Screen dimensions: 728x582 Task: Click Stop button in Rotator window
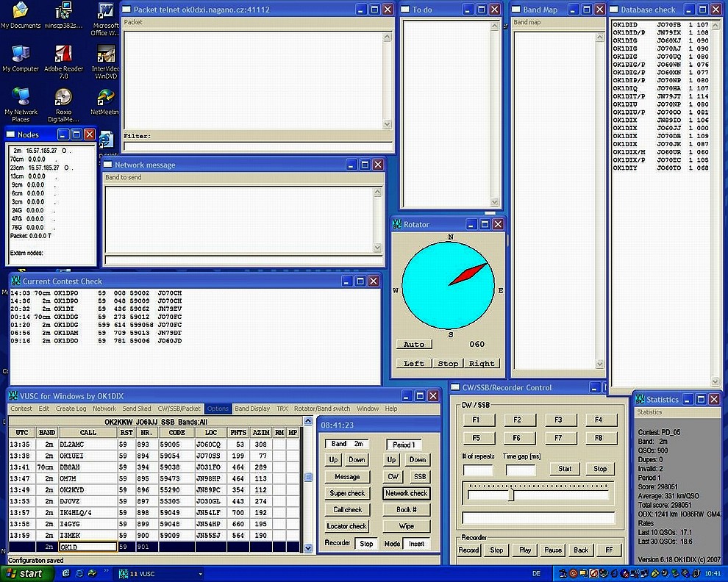coord(448,364)
